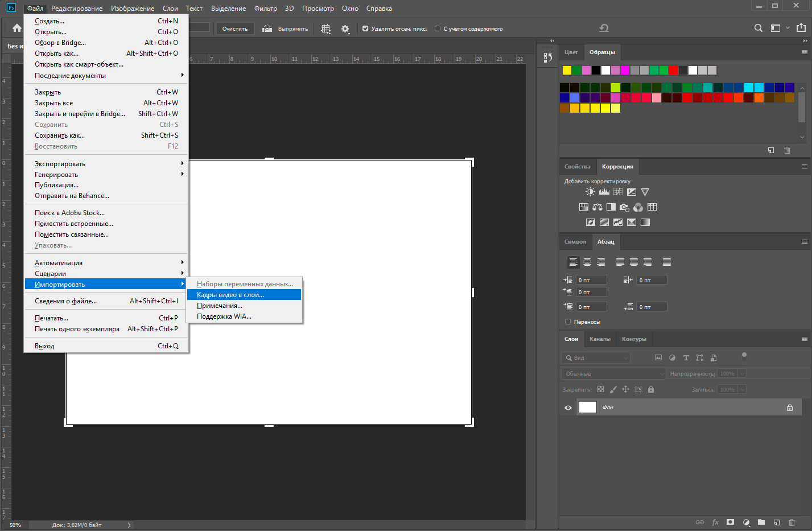This screenshot has width=812, height=531.
Task: Open Образцы panel menu
Action: pyautogui.click(x=804, y=52)
